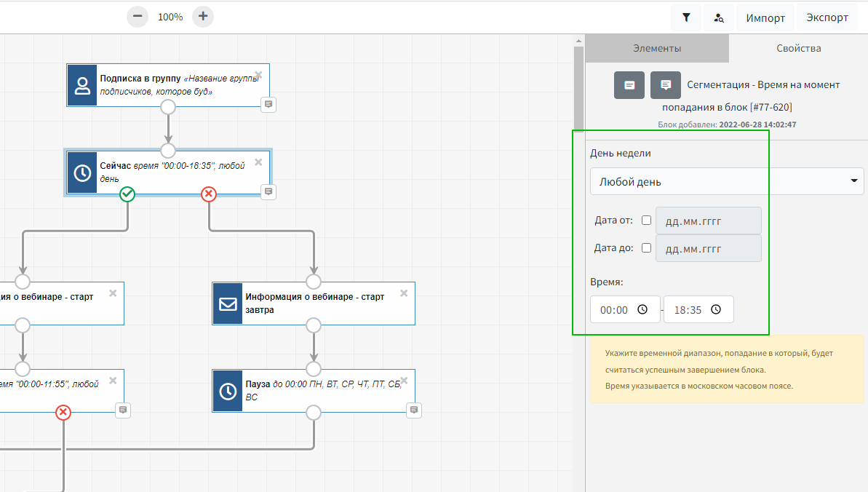Click the user search icon

click(x=719, y=17)
